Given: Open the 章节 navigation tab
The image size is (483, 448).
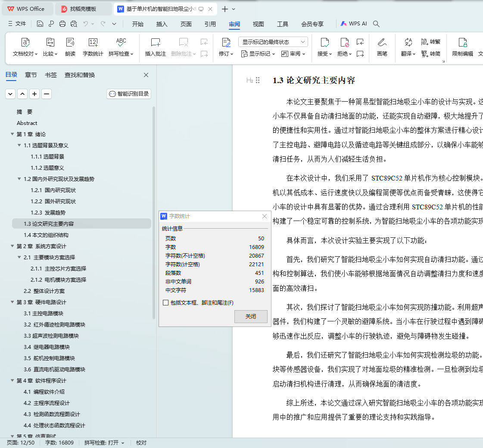Looking at the screenshot, I should click(x=31, y=75).
